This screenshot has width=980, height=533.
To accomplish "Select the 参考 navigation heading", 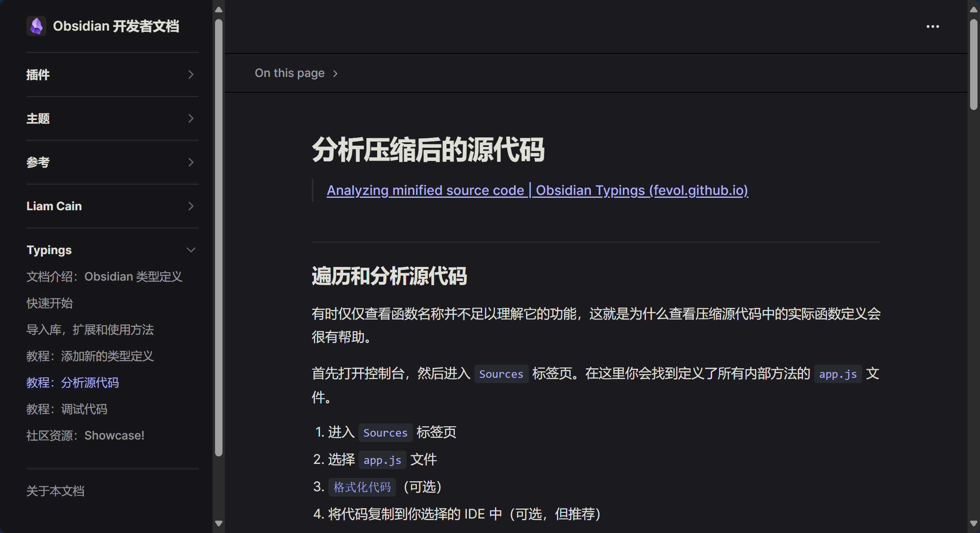I will 38,162.
